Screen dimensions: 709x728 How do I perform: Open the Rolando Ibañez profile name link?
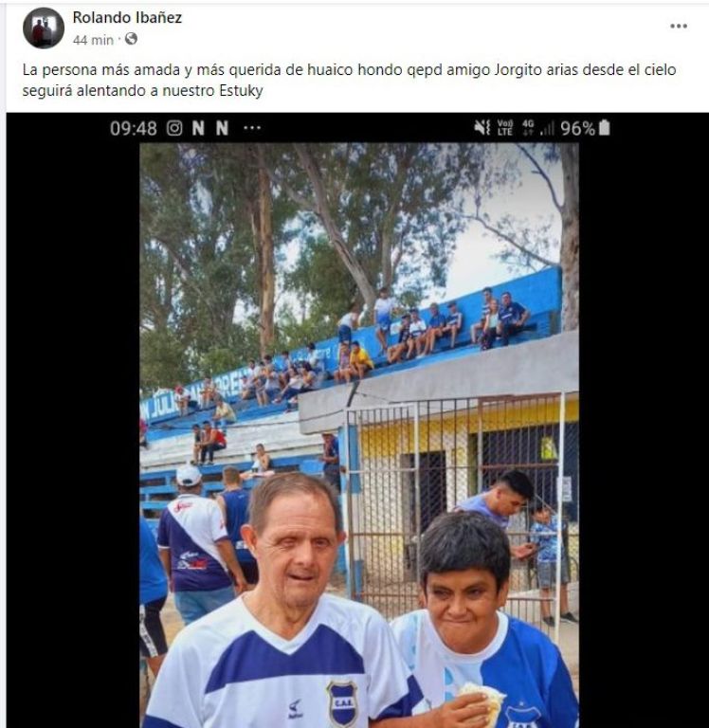point(127,17)
